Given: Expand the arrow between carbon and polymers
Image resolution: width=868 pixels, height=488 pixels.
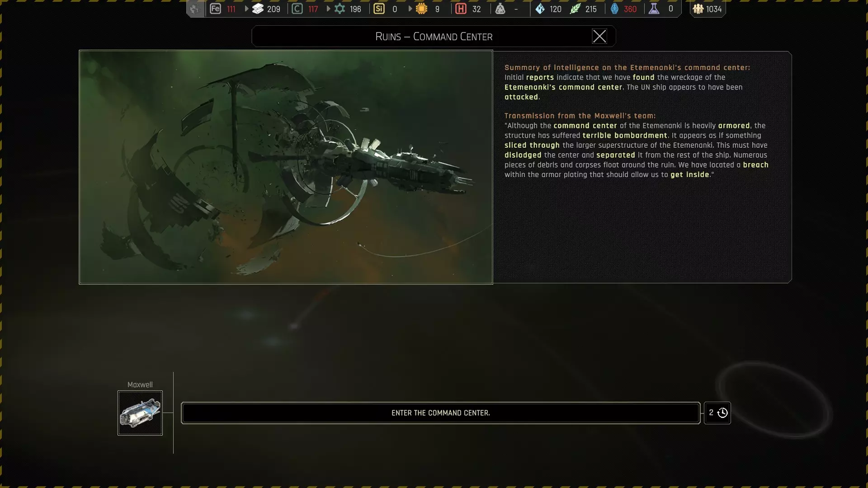Looking at the screenshot, I should tap(328, 9).
